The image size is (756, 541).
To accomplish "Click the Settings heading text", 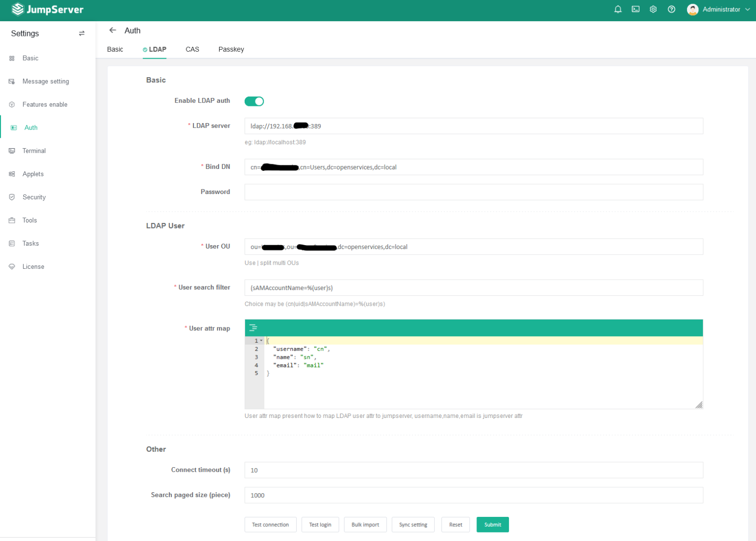I will pos(25,33).
